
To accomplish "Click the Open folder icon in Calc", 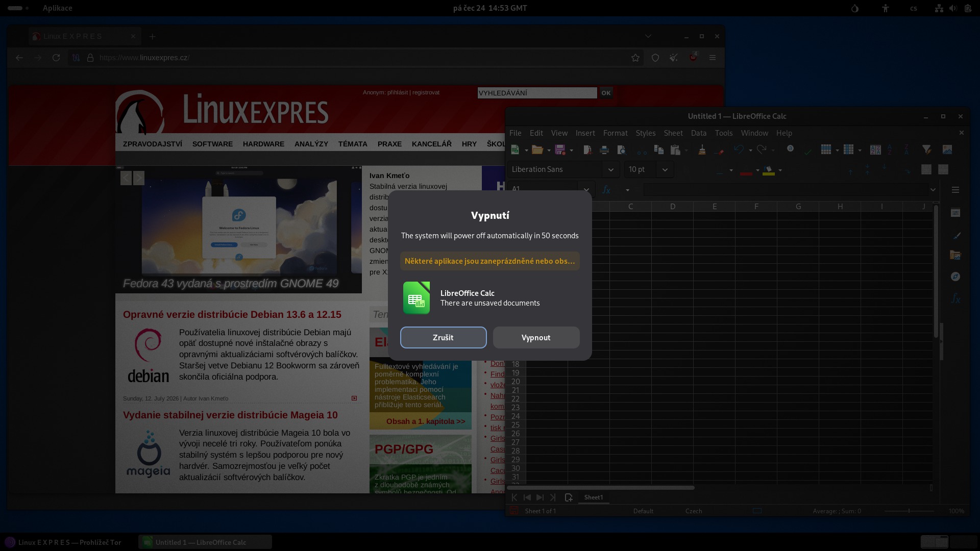I will pyautogui.click(x=537, y=149).
